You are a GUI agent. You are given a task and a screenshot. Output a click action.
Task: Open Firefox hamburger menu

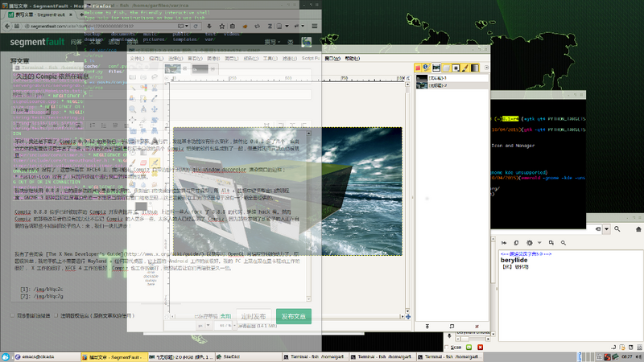pyautogui.click(x=315, y=26)
